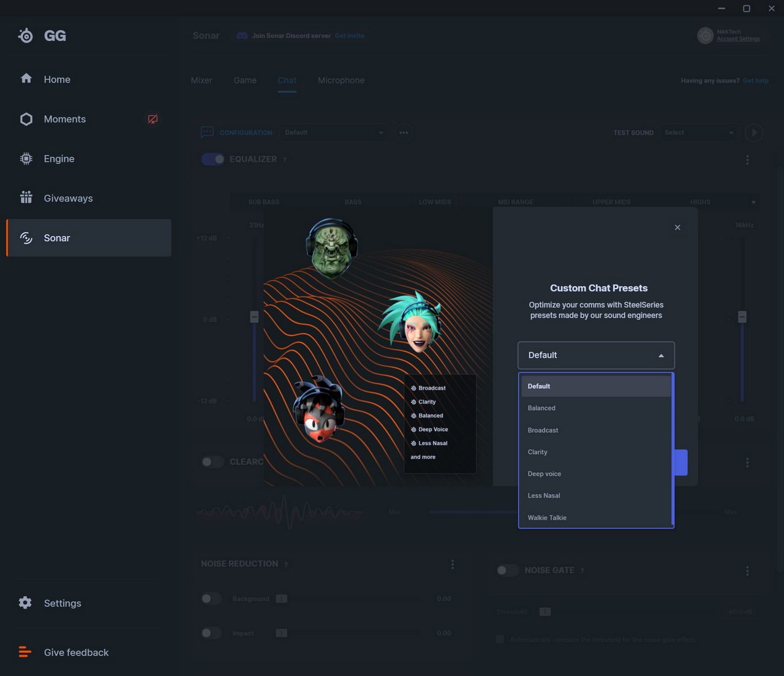784x676 pixels.
Task: Pick Less Nasal preset option
Action: [596, 495]
